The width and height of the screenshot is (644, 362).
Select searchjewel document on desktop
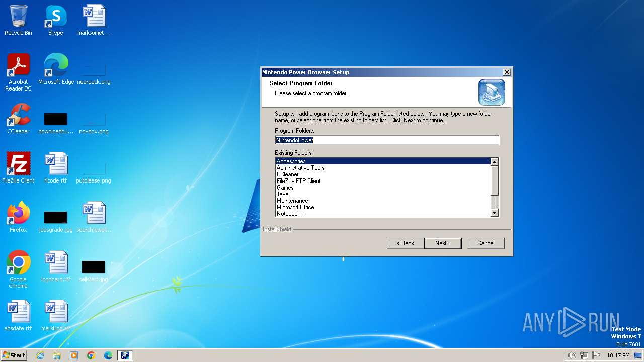94,217
